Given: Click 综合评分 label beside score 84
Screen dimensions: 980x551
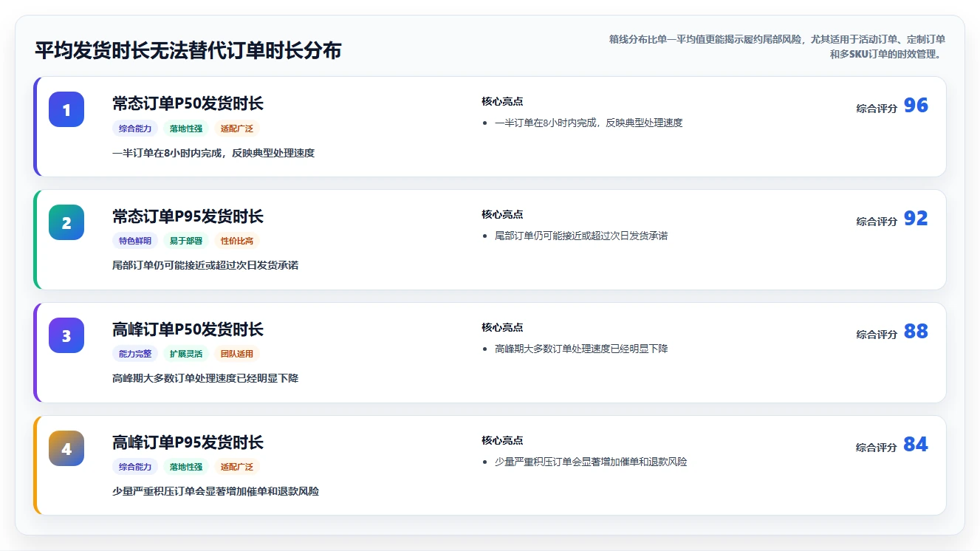Looking at the screenshot, I should (877, 448).
